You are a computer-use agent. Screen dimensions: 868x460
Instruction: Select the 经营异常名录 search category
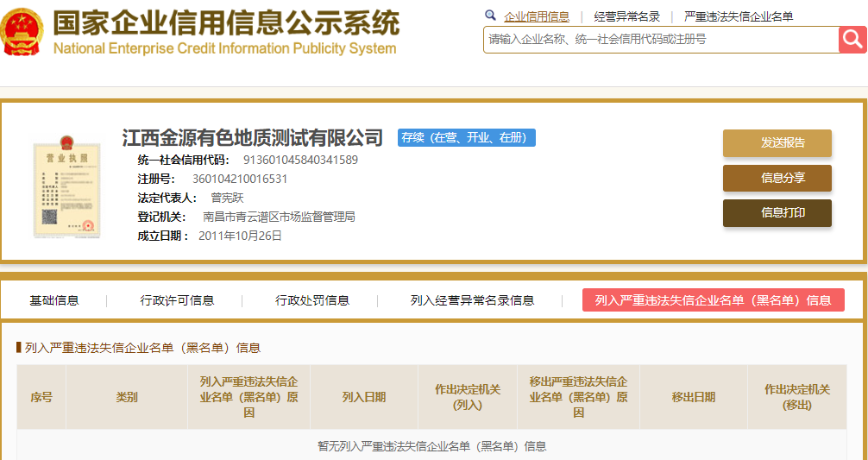[626, 16]
